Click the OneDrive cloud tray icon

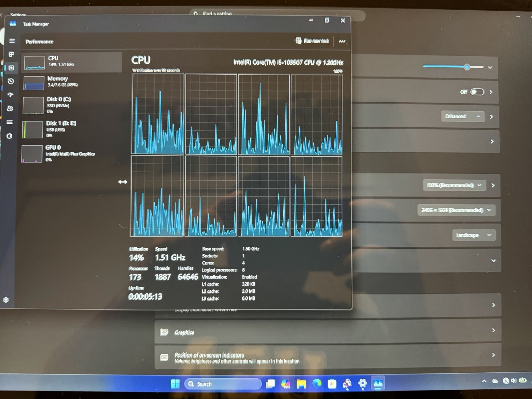point(495,381)
